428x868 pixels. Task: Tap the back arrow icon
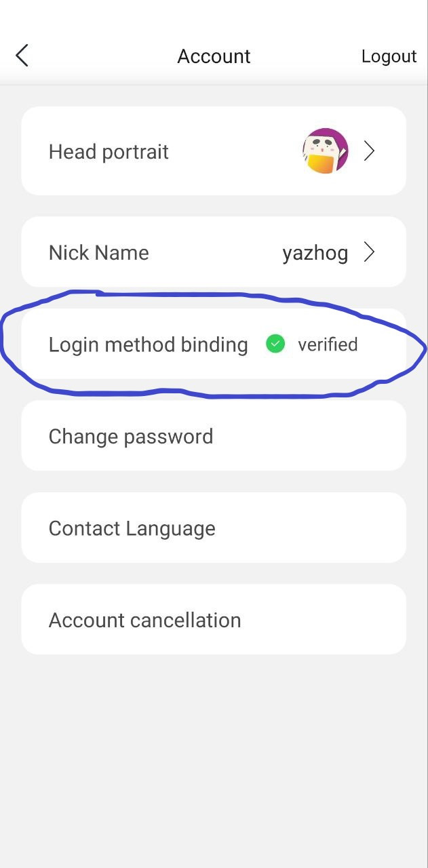point(22,56)
